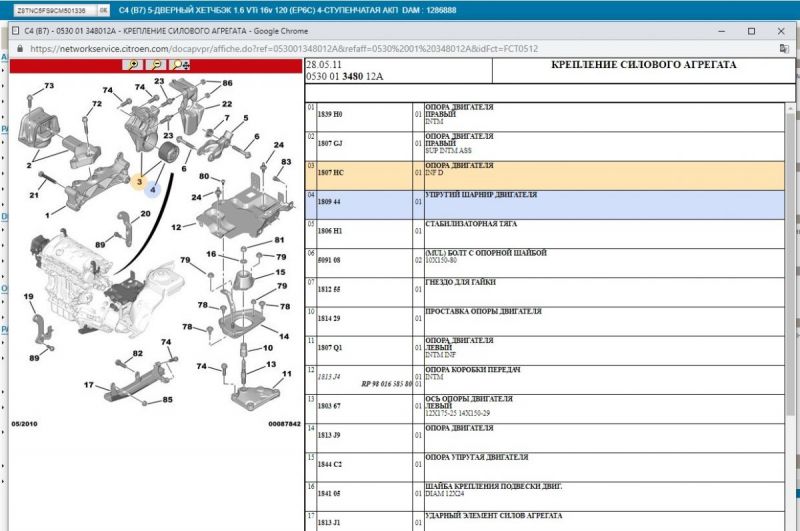Click the padlock icon in the address bar
Image resolution: width=800 pixels, height=531 pixels.
[21, 48]
